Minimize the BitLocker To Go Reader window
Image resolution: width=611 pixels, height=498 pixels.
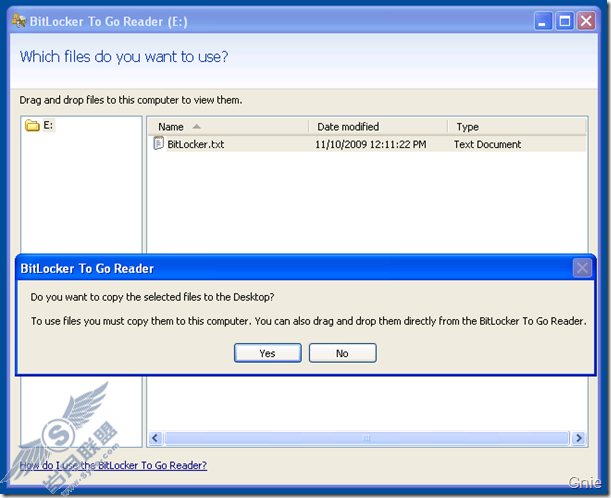click(x=543, y=21)
